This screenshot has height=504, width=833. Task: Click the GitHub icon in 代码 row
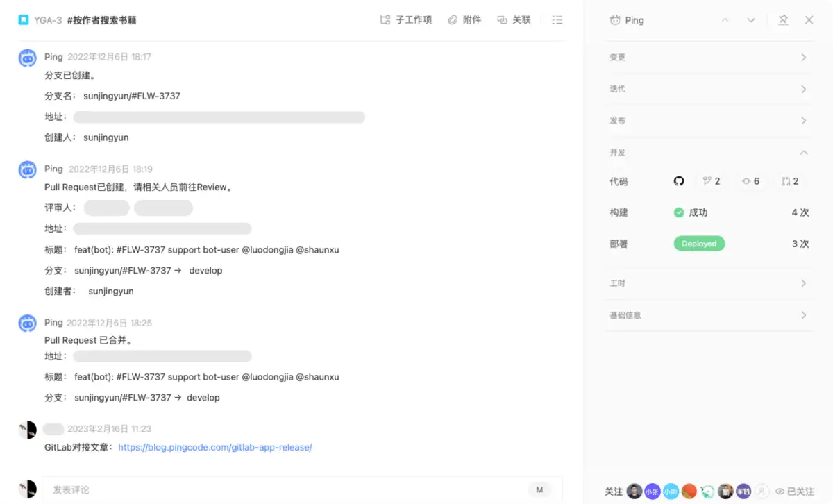679,181
